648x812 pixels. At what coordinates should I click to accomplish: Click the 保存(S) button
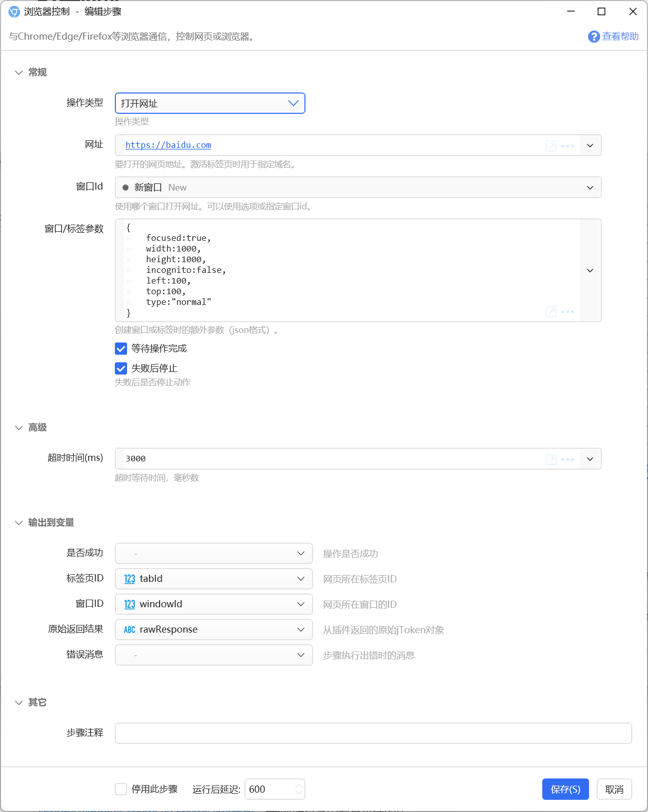coord(565,789)
